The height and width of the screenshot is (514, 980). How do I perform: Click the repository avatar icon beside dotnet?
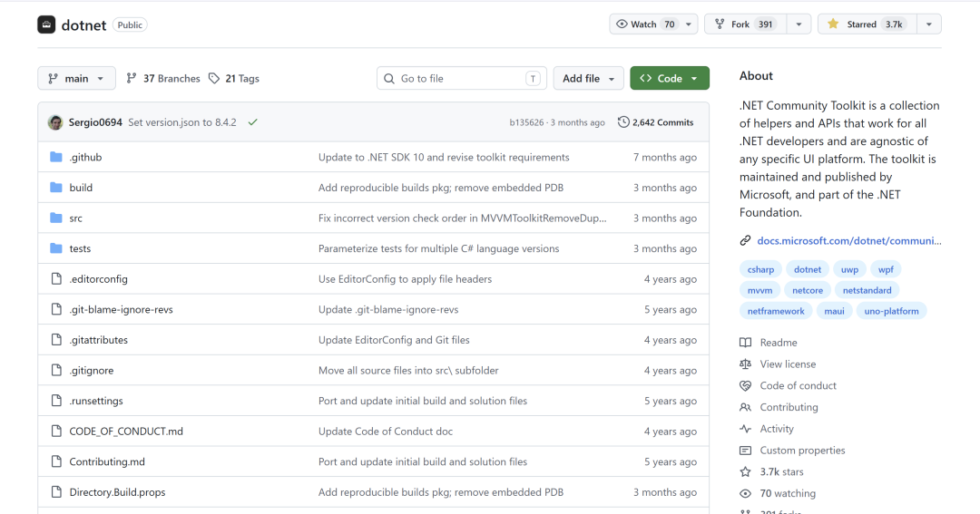(x=46, y=25)
